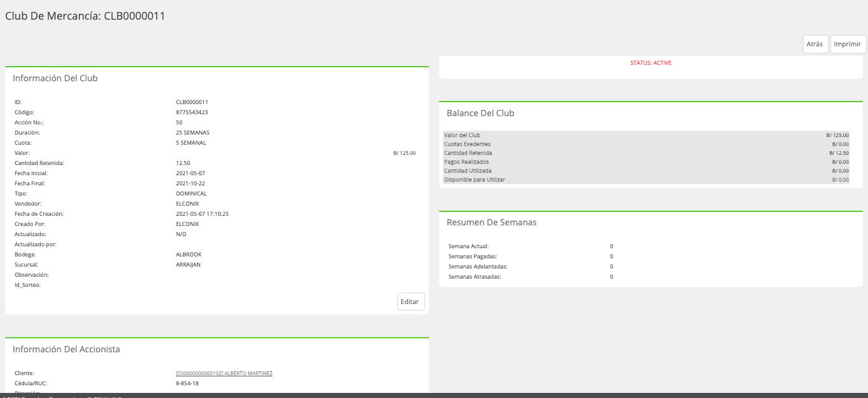Click the Semanas Adelantadas label

click(x=478, y=267)
